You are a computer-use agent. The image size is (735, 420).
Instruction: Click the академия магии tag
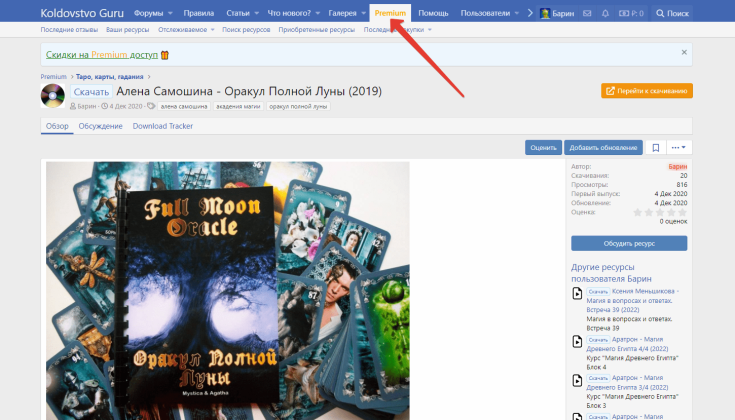[x=238, y=106]
